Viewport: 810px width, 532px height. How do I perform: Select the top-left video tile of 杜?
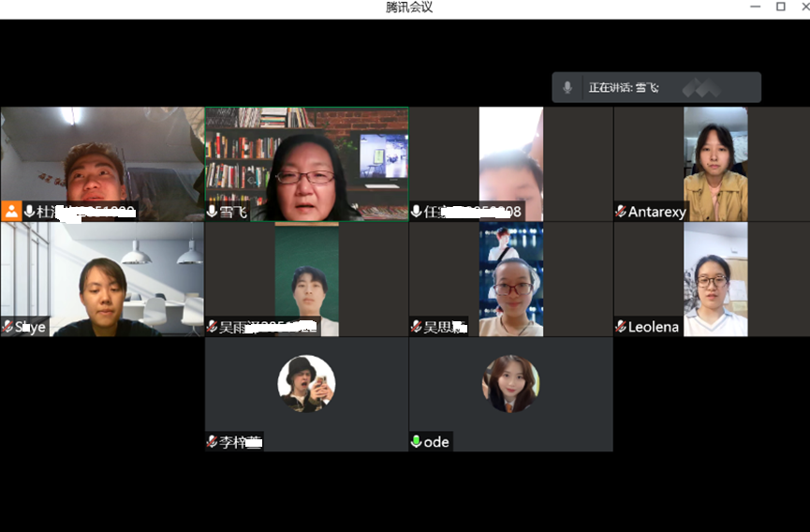click(102, 164)
